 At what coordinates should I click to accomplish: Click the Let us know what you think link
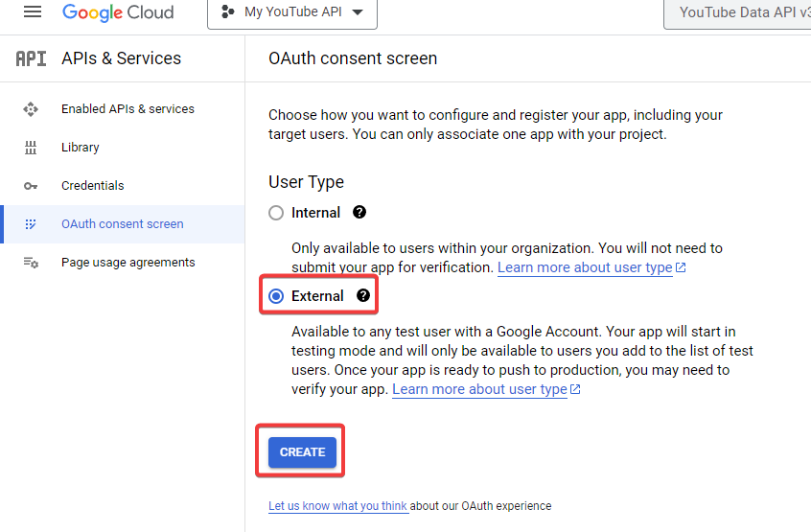[x=337, y=506]
